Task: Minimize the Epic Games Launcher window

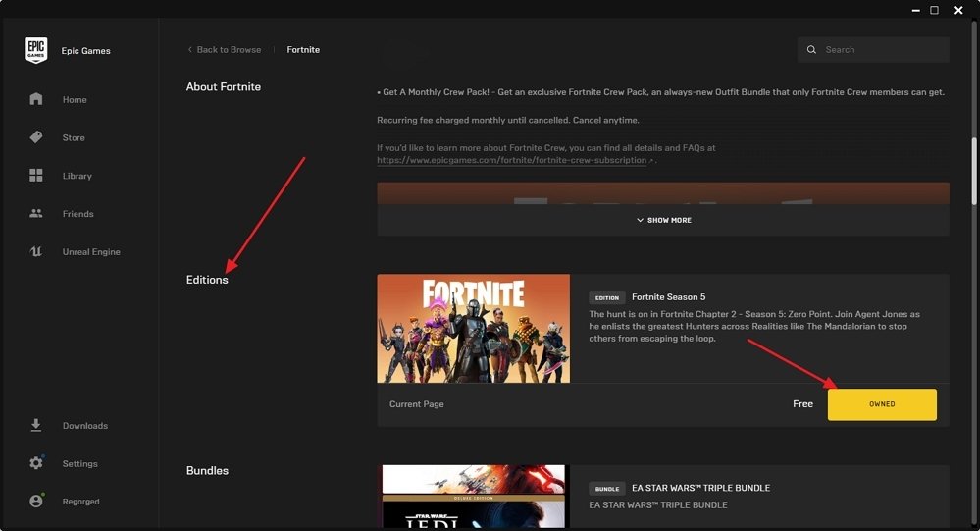Action: tap(915, 10)
